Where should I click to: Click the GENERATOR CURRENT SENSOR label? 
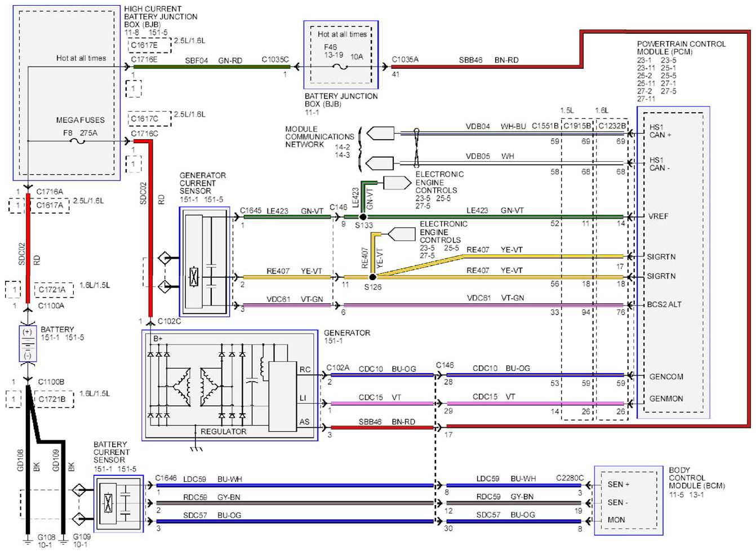pos(202,183)
